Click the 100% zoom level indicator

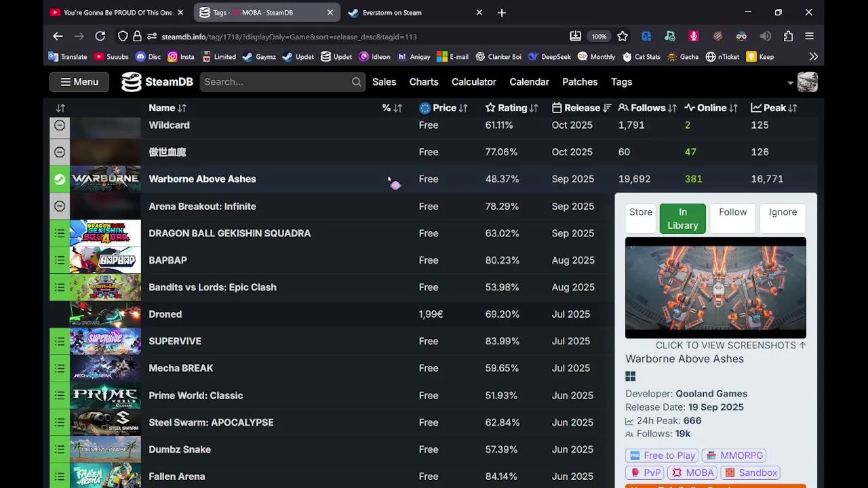[x=599, y=37]
